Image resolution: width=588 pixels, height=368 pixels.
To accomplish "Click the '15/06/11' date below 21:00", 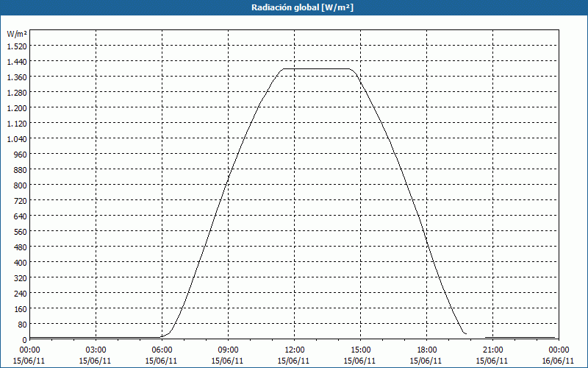I will click(492, 361).
